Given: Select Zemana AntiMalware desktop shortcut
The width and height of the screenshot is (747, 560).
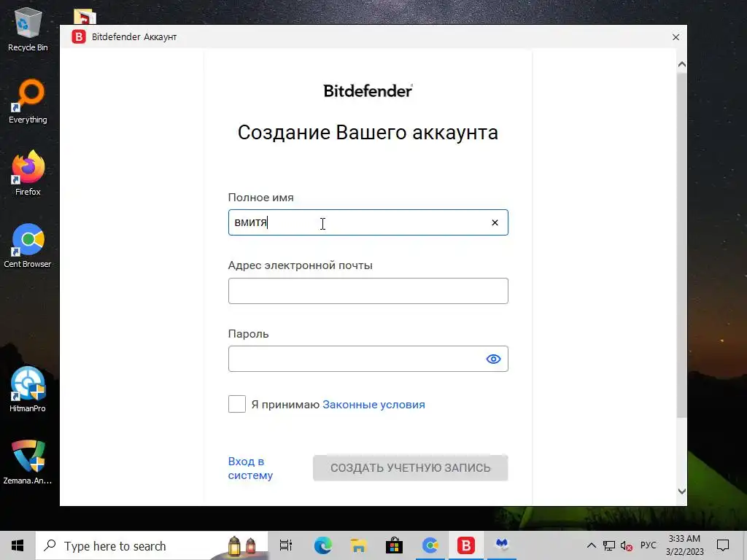Looking at the screenshot, I should coord(28,462).
